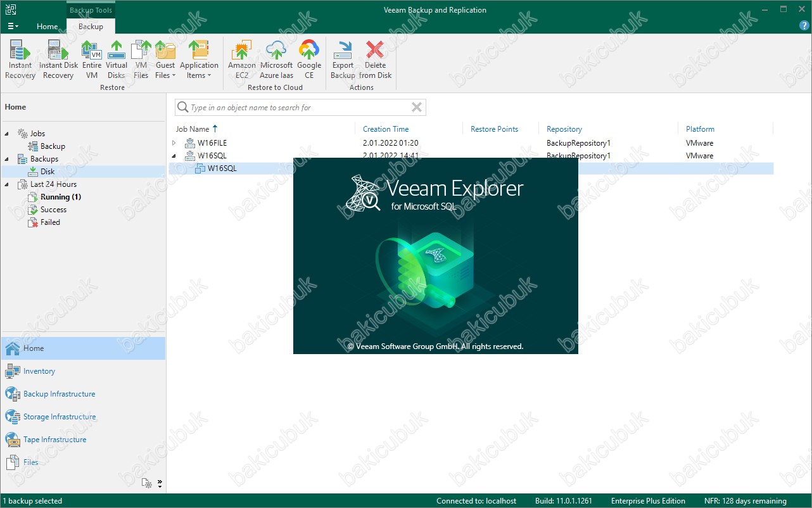Restore to Microsoft Azure IaaS

click(277, 60)
